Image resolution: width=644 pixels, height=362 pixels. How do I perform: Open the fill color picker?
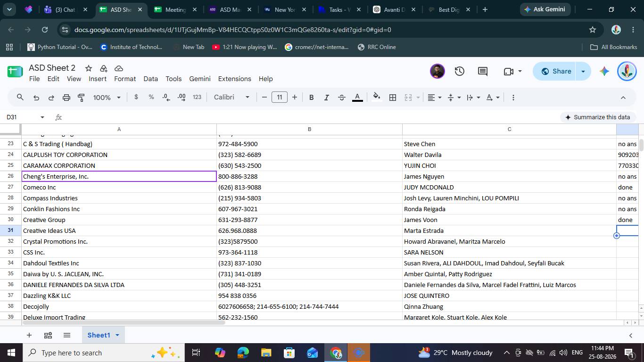click(376, 98)
